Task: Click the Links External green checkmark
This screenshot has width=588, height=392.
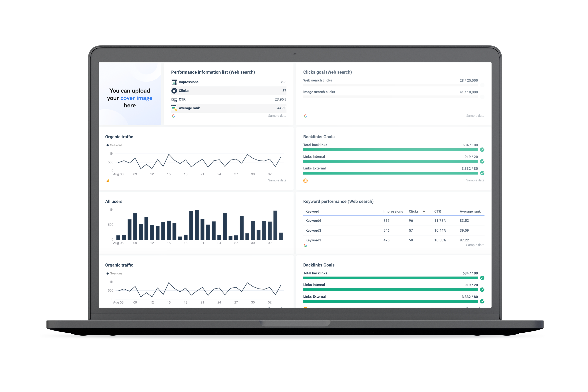Action: click(x=482, y=173)
